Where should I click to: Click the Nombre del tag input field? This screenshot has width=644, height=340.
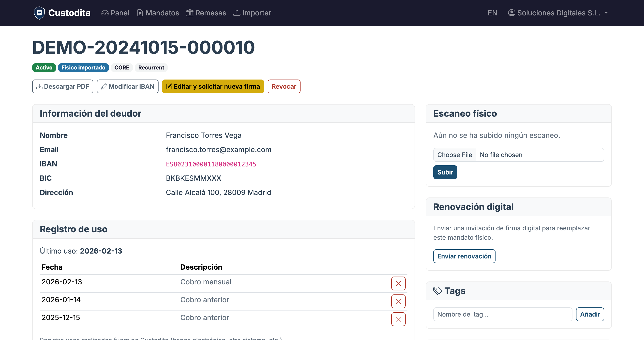tap(502, 314)
